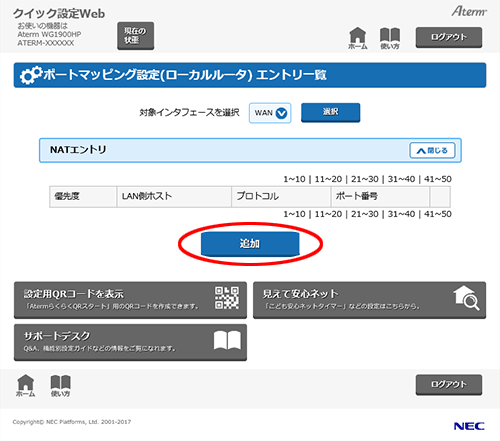Click the サポートデスク open book icon
This screenshot has width=500, height=441.
pos(227,340)
